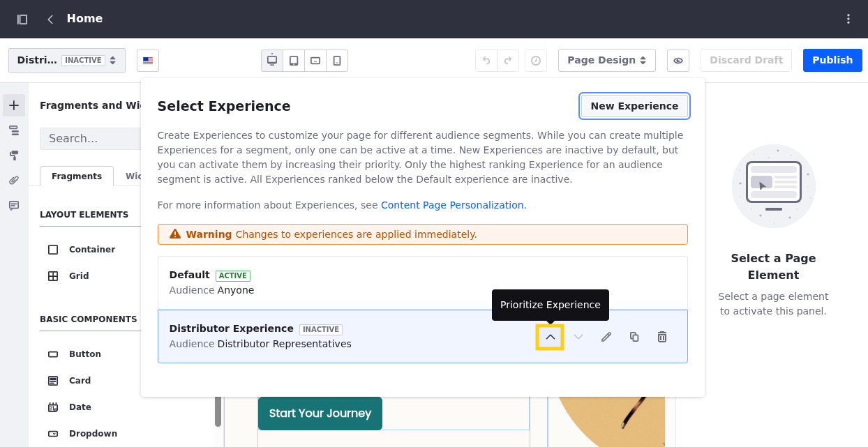Edit the Distributor Experience with pencil icon
Image resolution: width=868 pixels, height=447 pixels.
(x=606, y=337)
